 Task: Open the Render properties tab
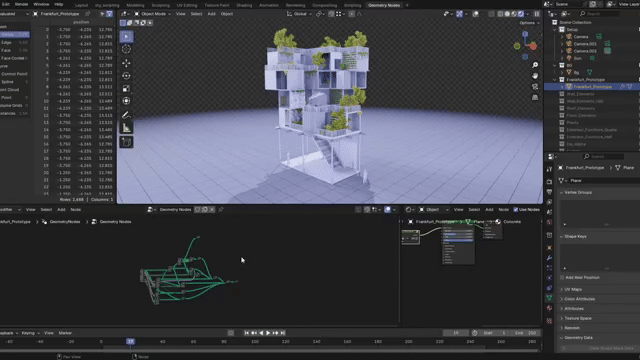click(x=549, y=182)
